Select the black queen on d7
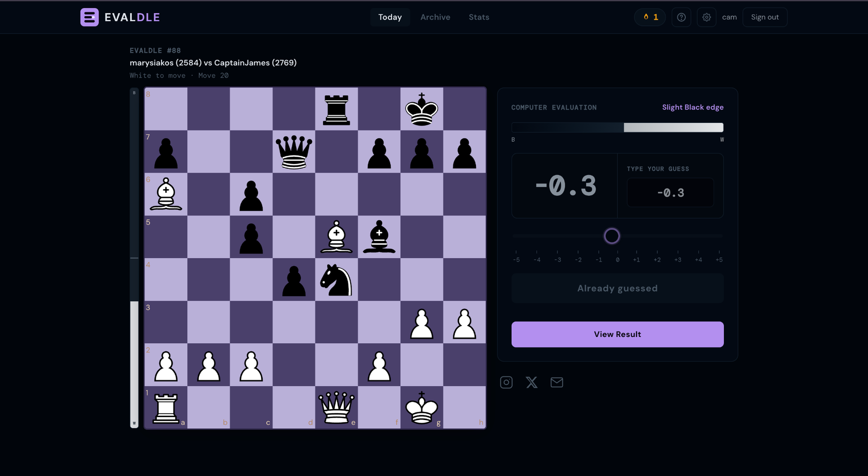868x476 pixels. [x=294, y=151]
